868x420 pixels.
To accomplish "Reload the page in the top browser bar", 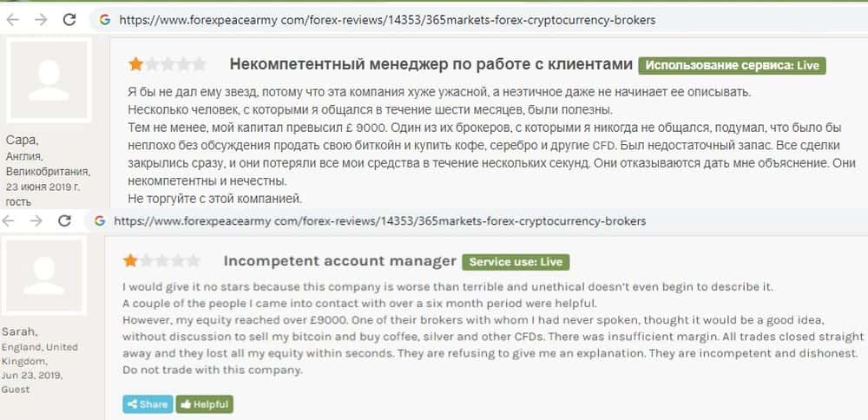I will 70,18.
